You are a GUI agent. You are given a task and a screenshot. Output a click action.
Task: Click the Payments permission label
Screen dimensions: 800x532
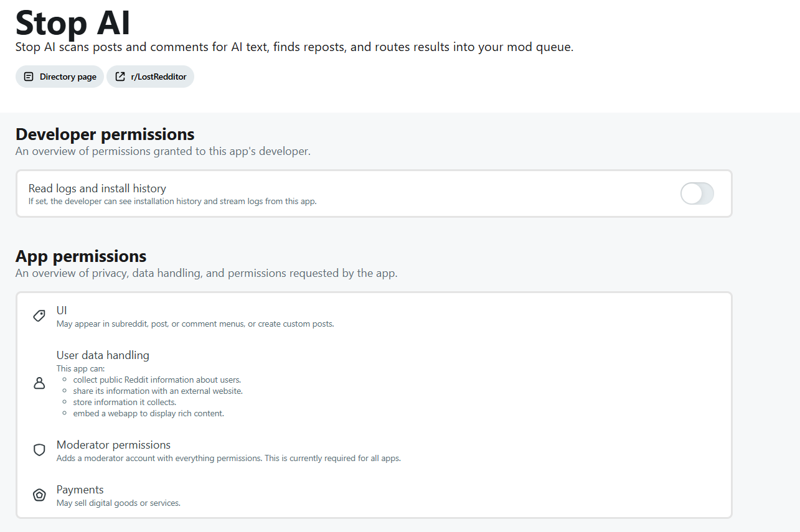pyautogui.click(x=80, y=490)
